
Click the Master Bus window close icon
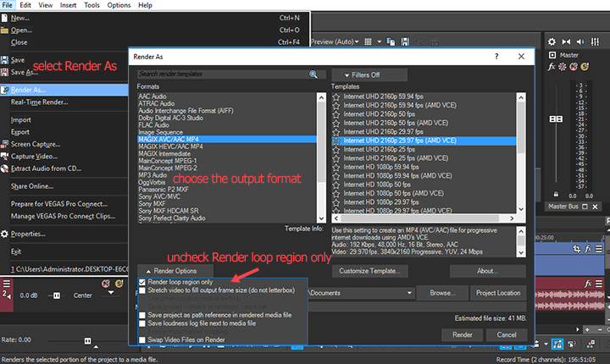click(595, 207)
